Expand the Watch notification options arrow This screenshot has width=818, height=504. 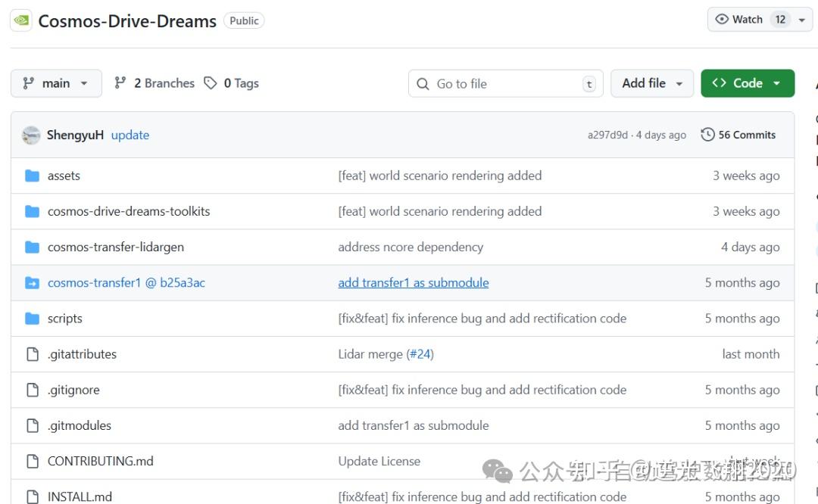[x=801, y=19]
